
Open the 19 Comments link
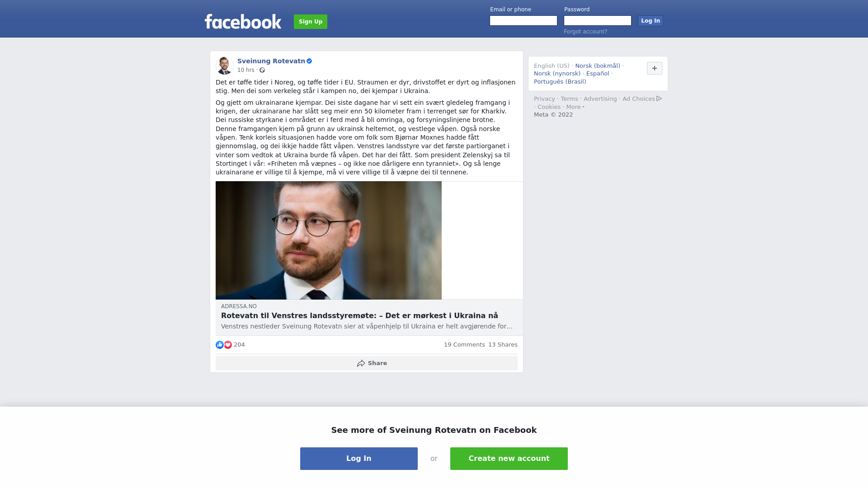(464, 345)
